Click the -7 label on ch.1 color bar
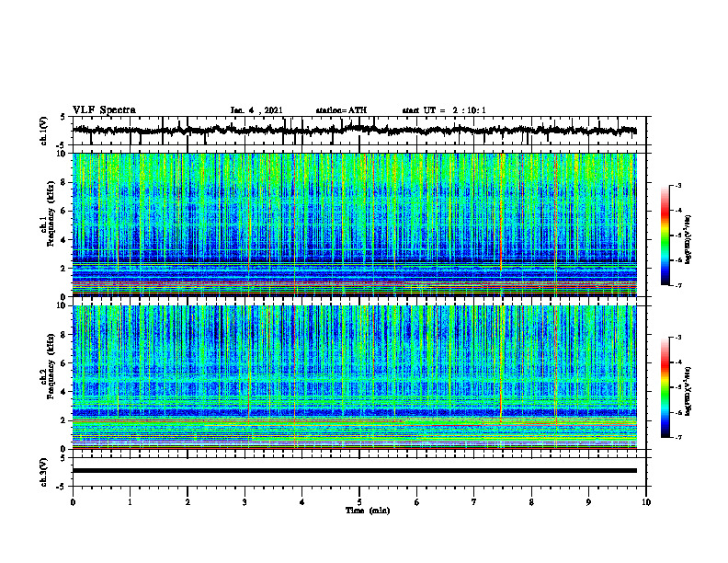The height and width of the screenshot is (563, 728). [677, 285]
